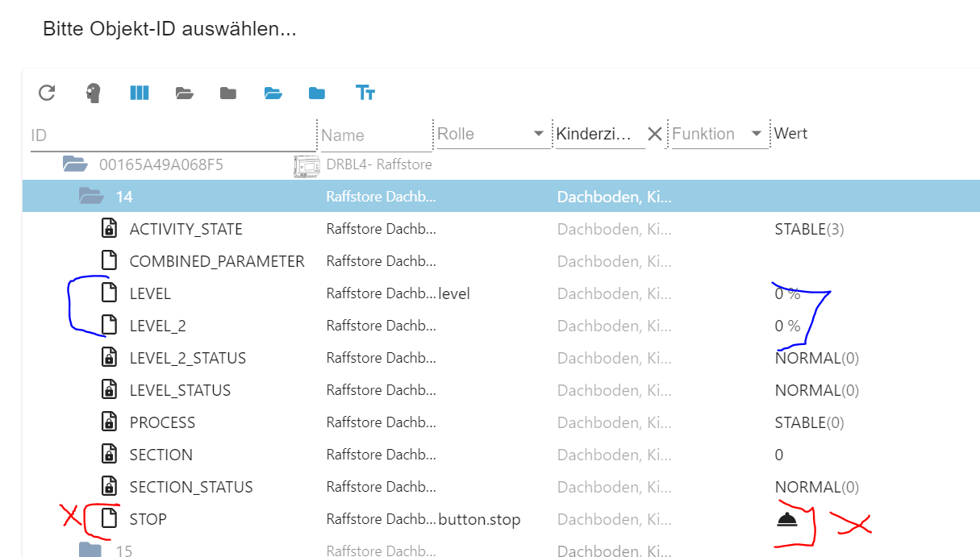Toggle the Tt text display icon

[365, 93]
